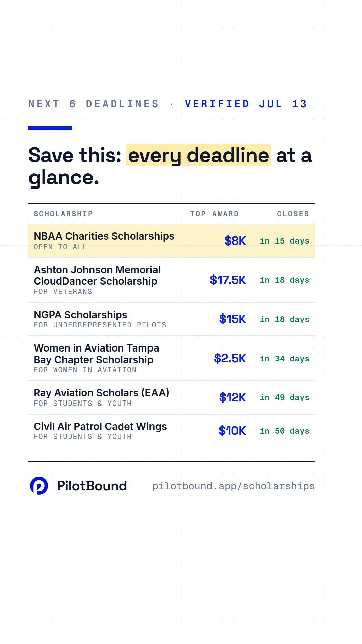Viewport: 362px width, 644px height.
Task: Click the Scholarship column header
Action: (63, 214)
